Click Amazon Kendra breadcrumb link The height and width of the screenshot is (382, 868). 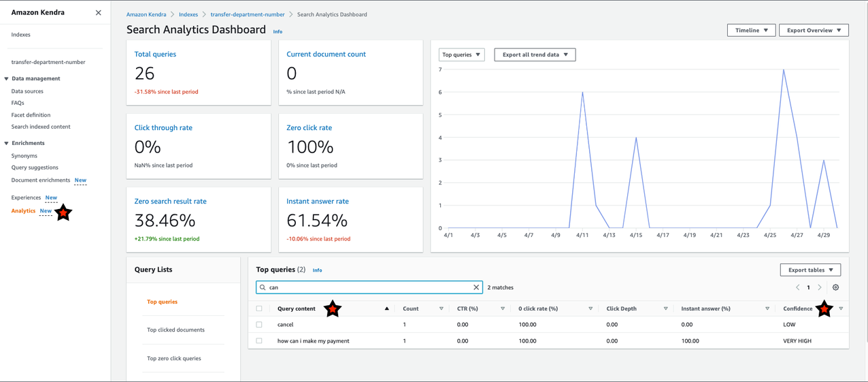[x=146, y=14]
